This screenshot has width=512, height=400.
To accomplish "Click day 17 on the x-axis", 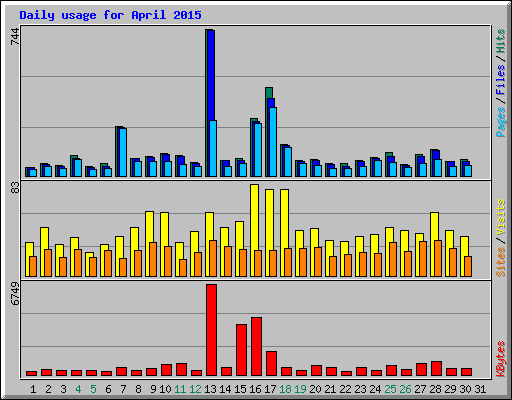I will coord(270,389).
